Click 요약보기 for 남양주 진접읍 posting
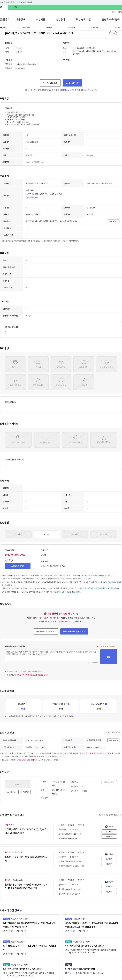 pyautogui.click(x=109, y=859)
